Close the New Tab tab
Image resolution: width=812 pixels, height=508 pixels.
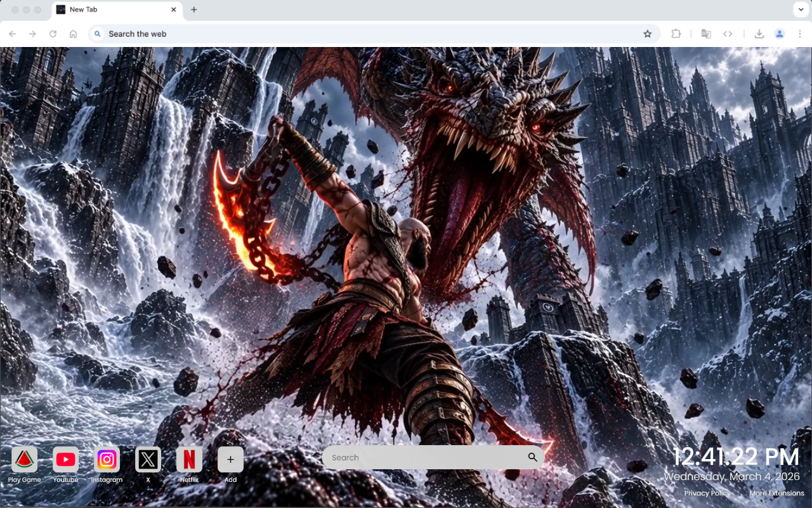pos(174,10)
